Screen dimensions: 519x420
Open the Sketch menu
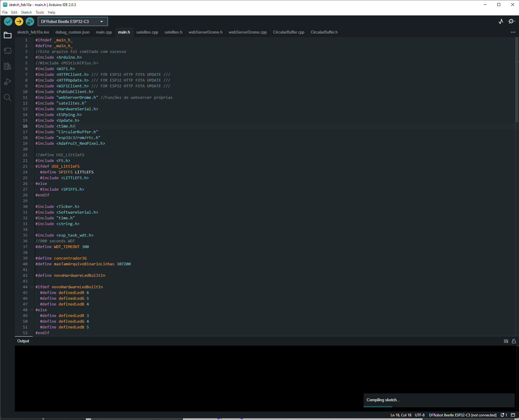tap(26, 12)
